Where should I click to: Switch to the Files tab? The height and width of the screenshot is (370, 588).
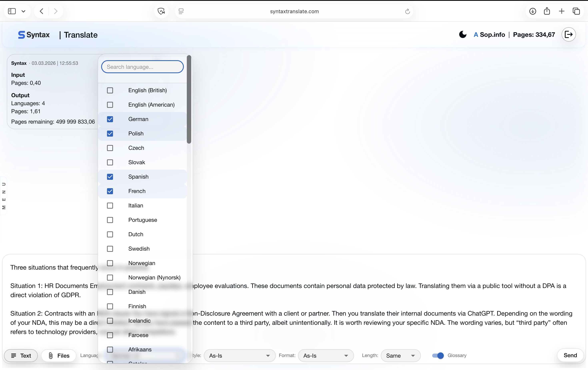click(x=59, y=356)
